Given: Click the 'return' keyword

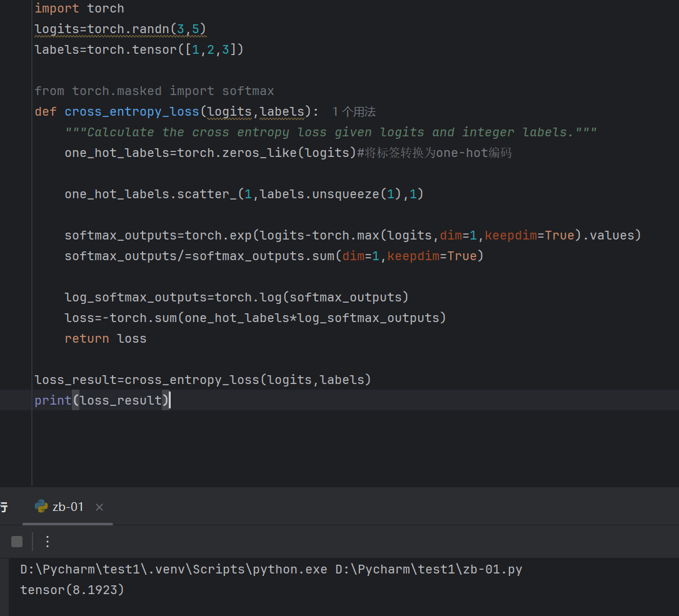Looking at the screenshot, I should 87,338.
